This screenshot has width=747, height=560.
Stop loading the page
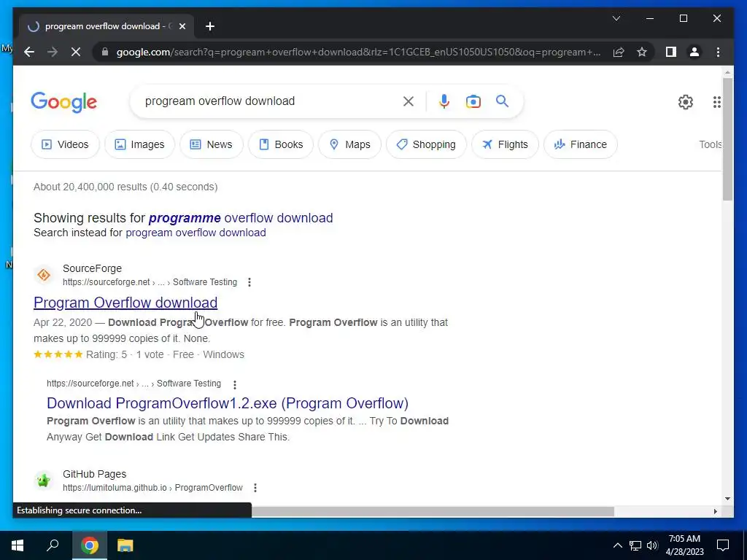(x=76, y=52)
